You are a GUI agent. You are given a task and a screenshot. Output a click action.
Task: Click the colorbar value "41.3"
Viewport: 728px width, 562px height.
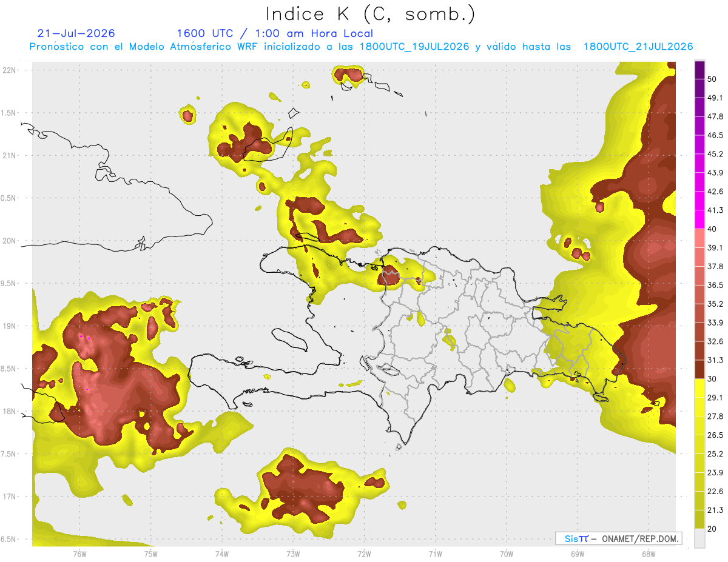(715, 210)
